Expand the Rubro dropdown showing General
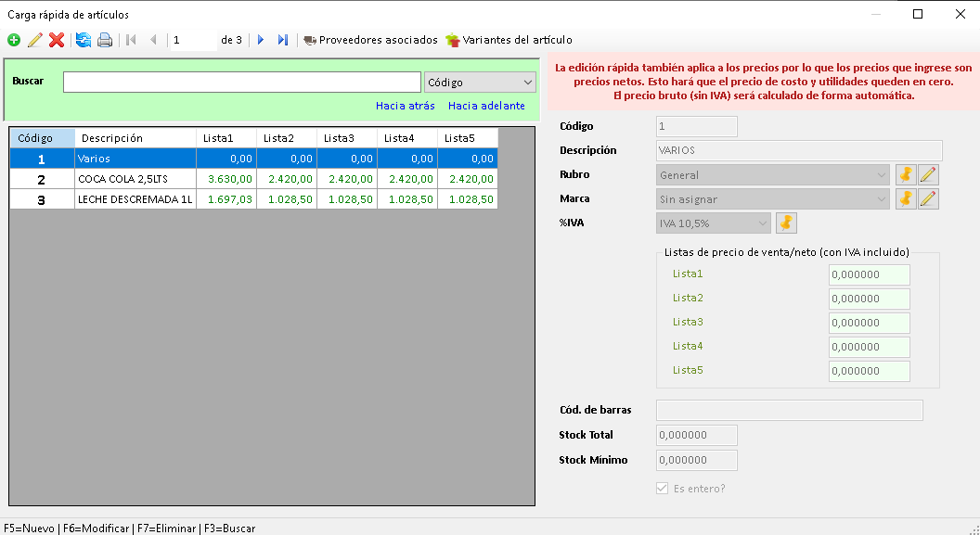 pyautogui.click(x=880, y=174)
